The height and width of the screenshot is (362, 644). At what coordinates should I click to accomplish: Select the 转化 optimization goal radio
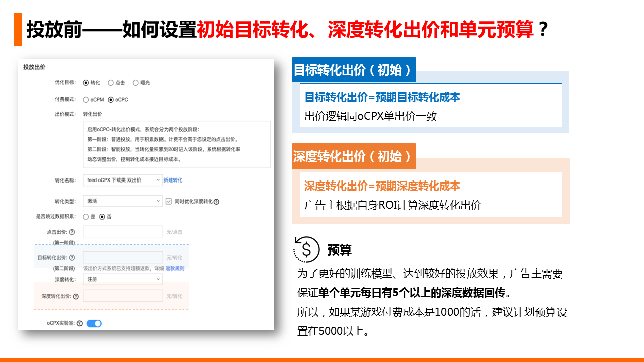point(86,83)
